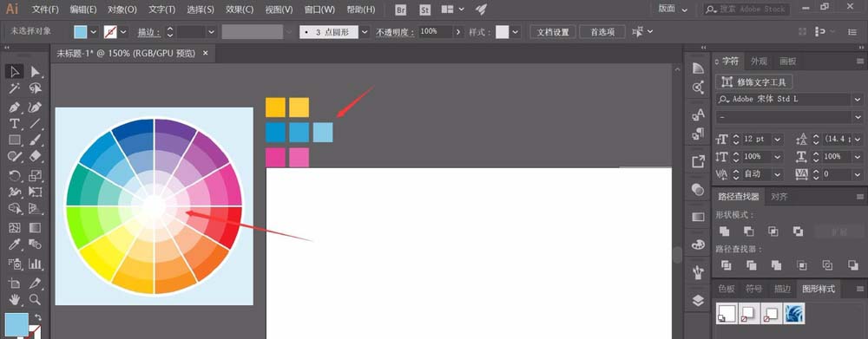Select the Gradient tool

click(x=35, y=227)
